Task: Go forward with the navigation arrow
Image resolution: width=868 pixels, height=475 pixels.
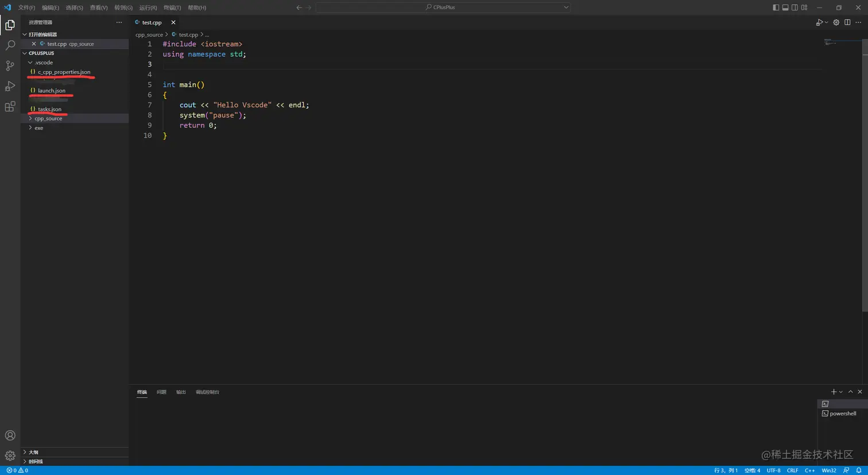Action: [x=309, y=7]
